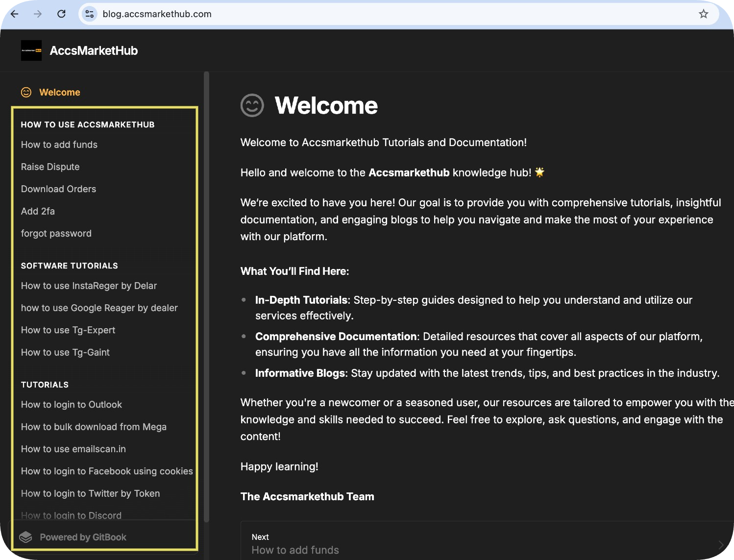Bookmark this page with star icon
Viewport: 734px width, 560px height.
tap(704, 14)
